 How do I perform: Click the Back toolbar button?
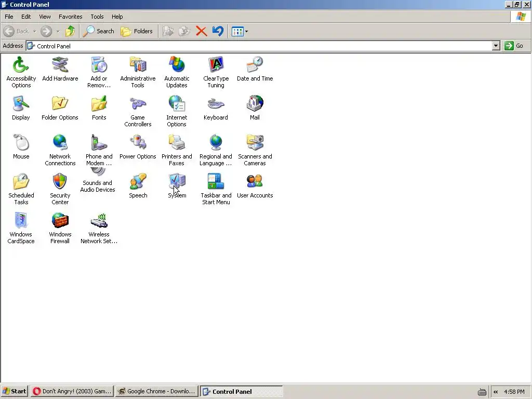pos(16,31)
